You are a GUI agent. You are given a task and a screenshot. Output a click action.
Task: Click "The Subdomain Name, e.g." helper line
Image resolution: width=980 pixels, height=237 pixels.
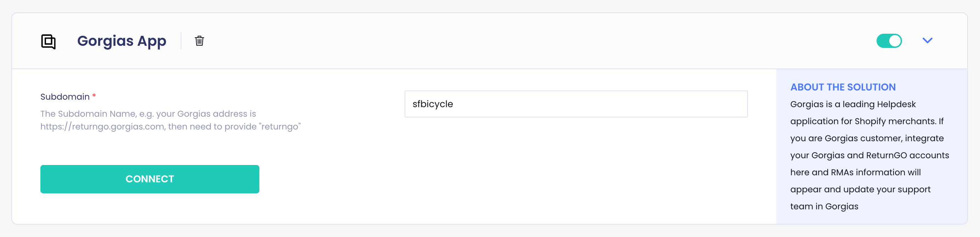(148, 114)
